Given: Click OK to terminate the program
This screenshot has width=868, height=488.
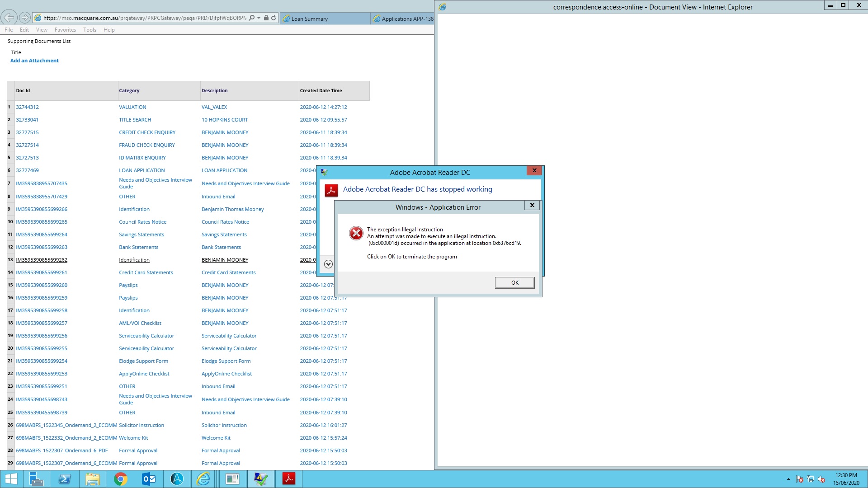Looking at the screenshot, I should pyautogui.click(x=514, y=282).
